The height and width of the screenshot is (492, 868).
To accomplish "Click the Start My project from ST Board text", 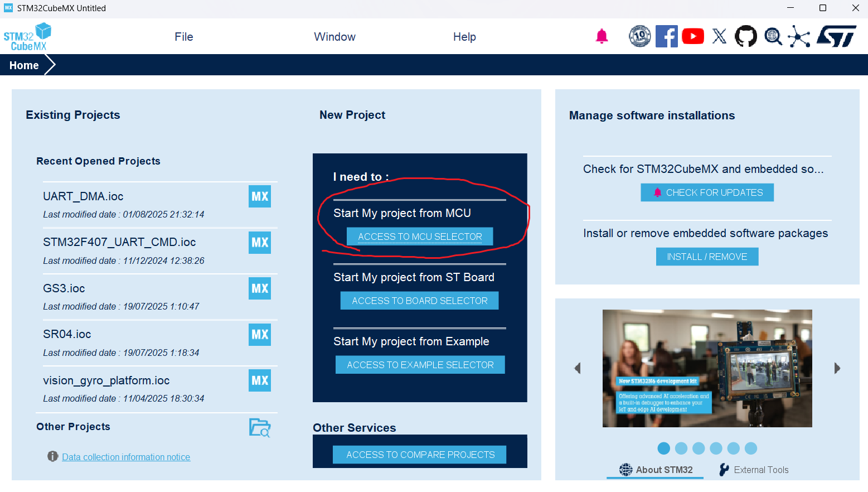I will (x=414, y=277).
